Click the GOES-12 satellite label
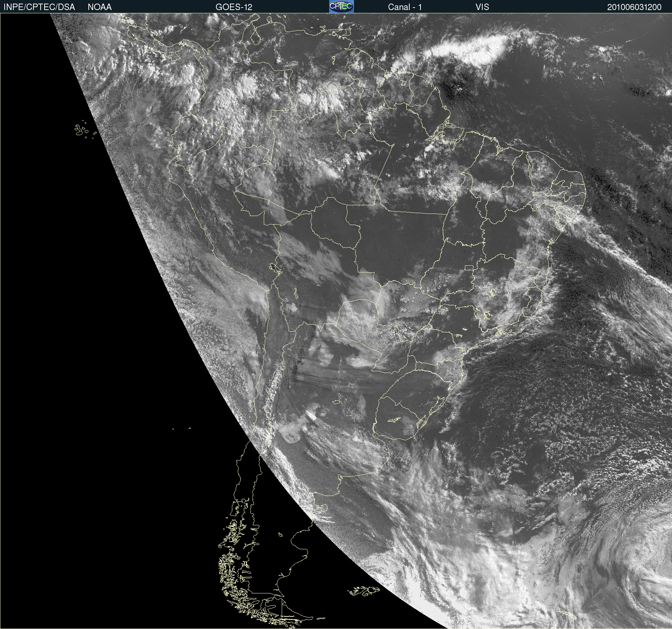Viewport: 672px width, 629px height. click(x=234, y=7)
